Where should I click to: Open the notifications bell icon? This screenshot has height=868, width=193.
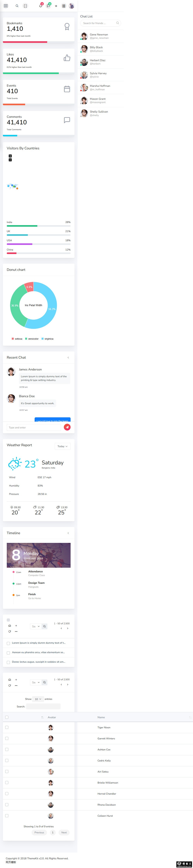coord(40,6)
